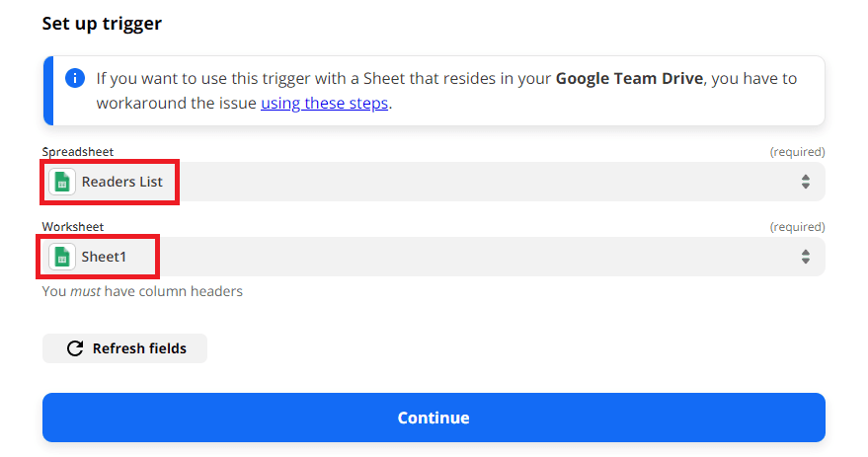Select the 'Sheet1' value text
Screen dimensions: 868x457
(105, 257)
